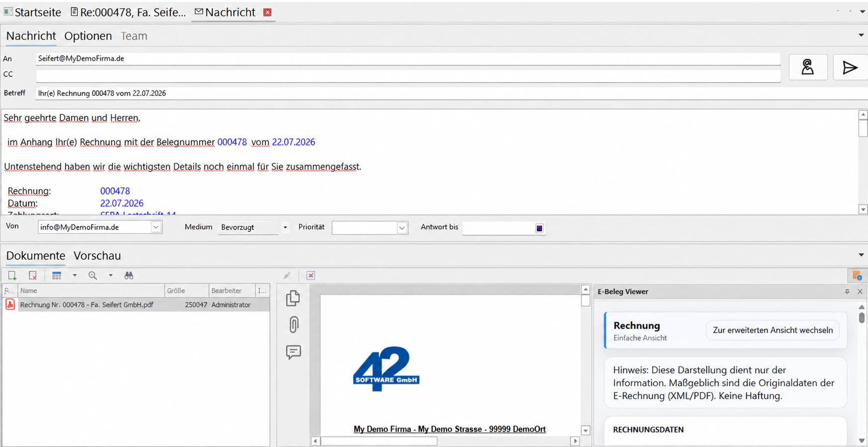This screenshot has height=447, width=868.
Task: Send the message with the arrow button
Action: tap(850, 67)
